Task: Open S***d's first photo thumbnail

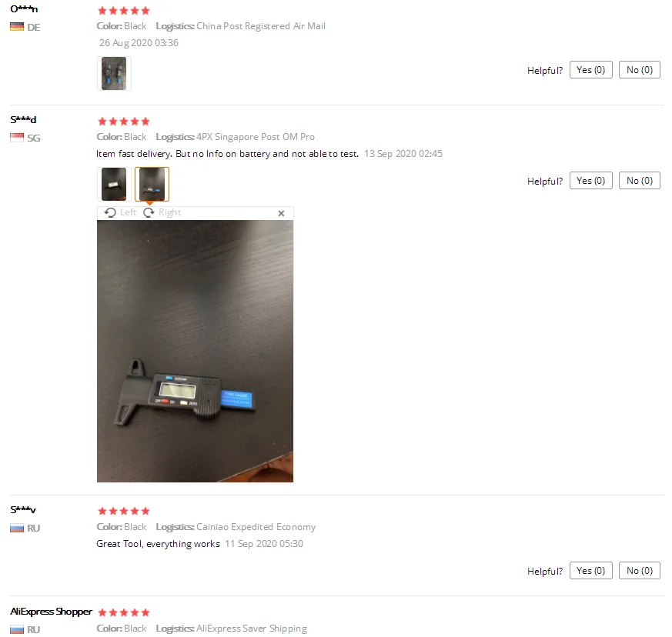Action: pos(114,184)
